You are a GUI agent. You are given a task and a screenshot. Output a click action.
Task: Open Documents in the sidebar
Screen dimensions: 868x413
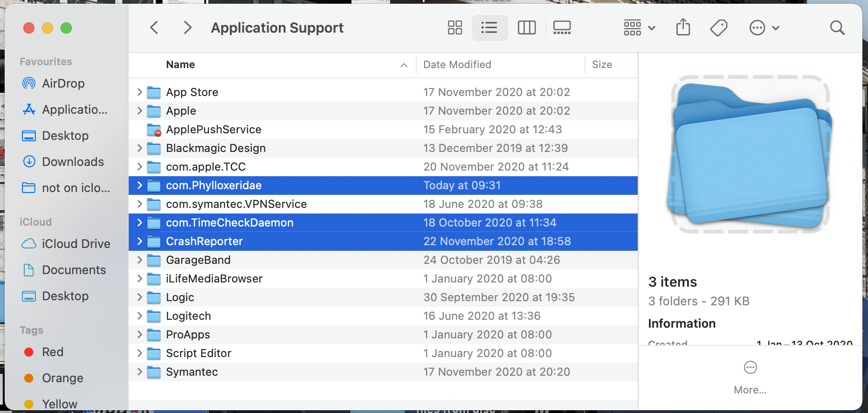pos(64,270)
